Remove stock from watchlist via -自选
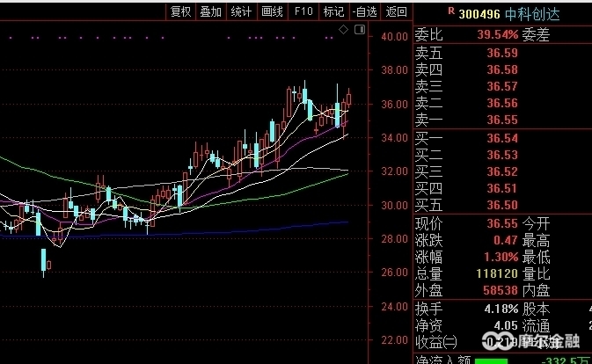The width and height of the screenshot is (592, 364). coord(364,11)
